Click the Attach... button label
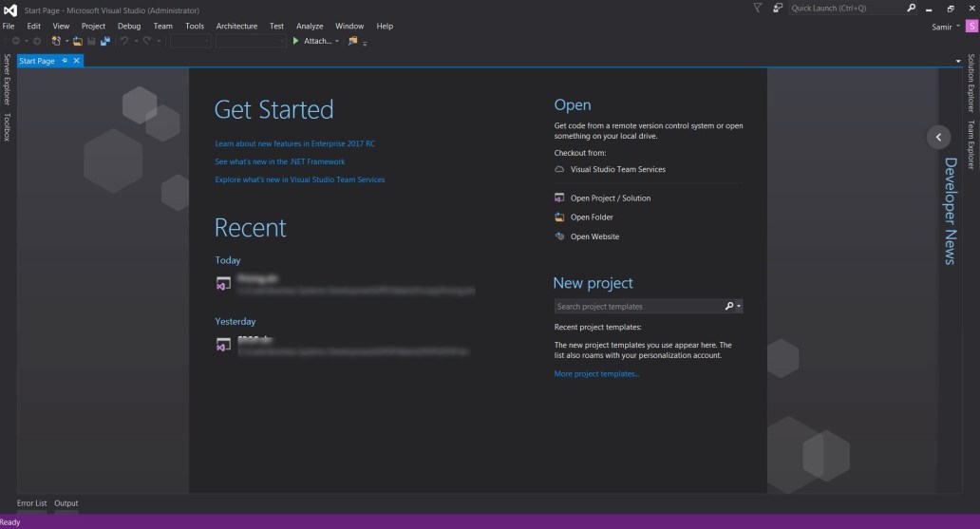This screenshot has height=529, width=980. 317,41
